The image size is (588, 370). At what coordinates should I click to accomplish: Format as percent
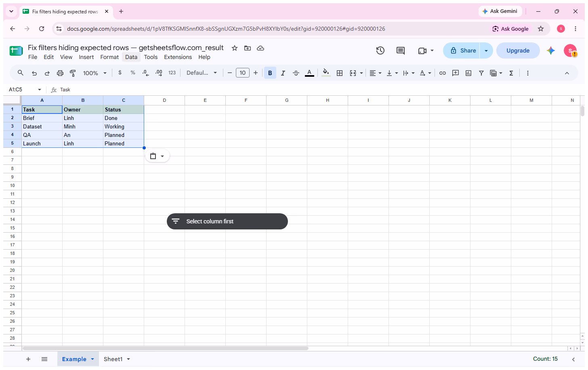(x=133, y=73)
